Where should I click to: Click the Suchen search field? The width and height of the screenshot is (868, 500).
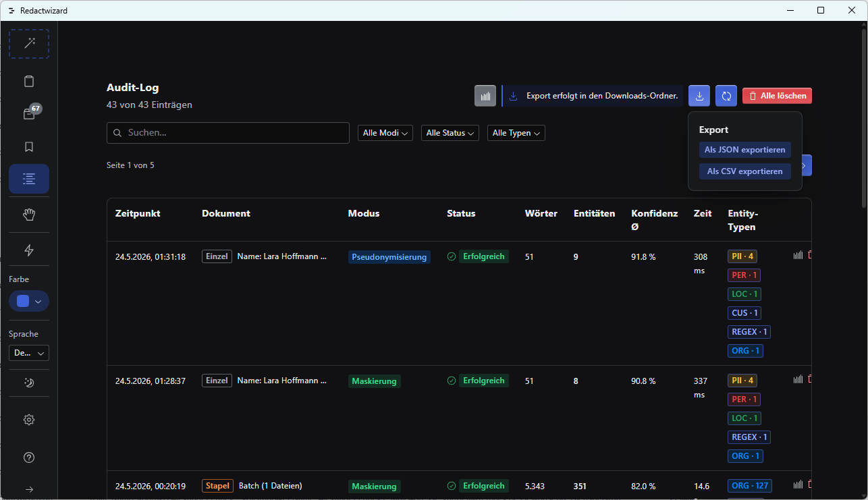pos(228,133)
